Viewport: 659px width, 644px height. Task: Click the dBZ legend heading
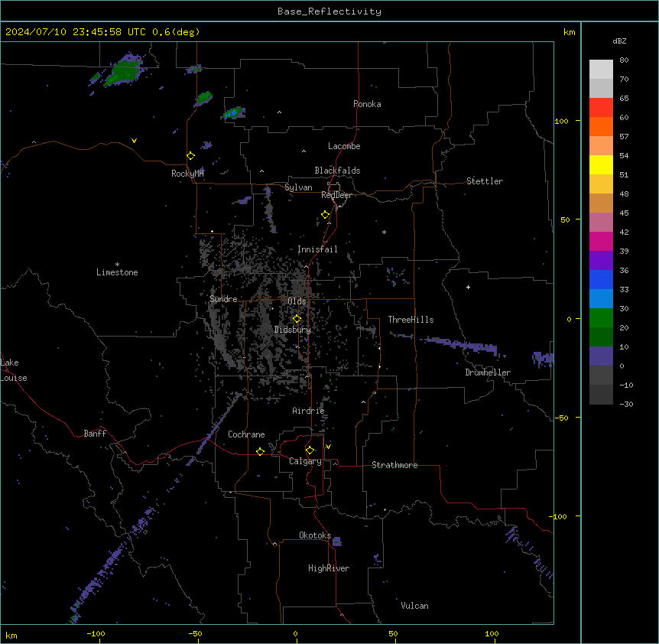619,41
